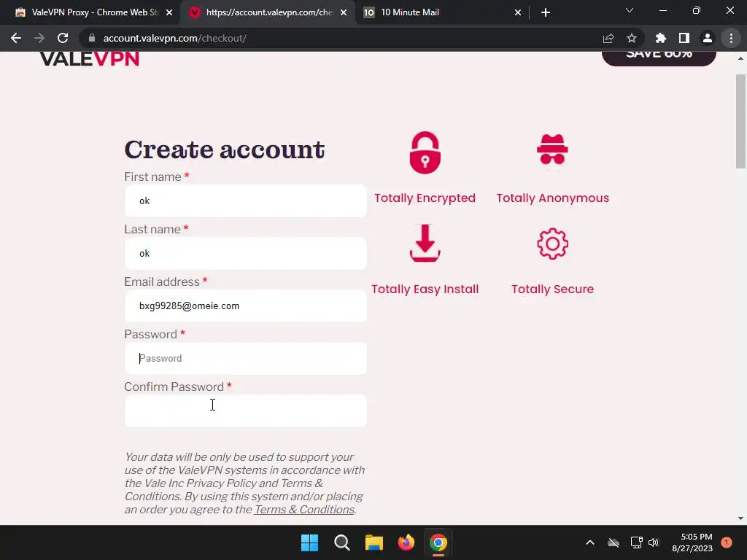The height and width of the screenshot is (560, 747).
Task: Click the Totally Secure gear icon
Action: pos(553,244)
